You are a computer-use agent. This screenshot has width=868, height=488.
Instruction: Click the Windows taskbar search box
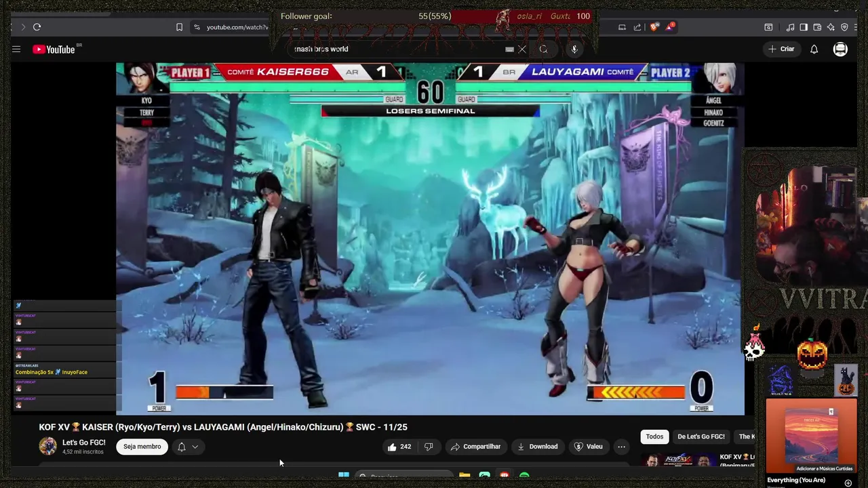pyautogui.click(x=403, y=475)
